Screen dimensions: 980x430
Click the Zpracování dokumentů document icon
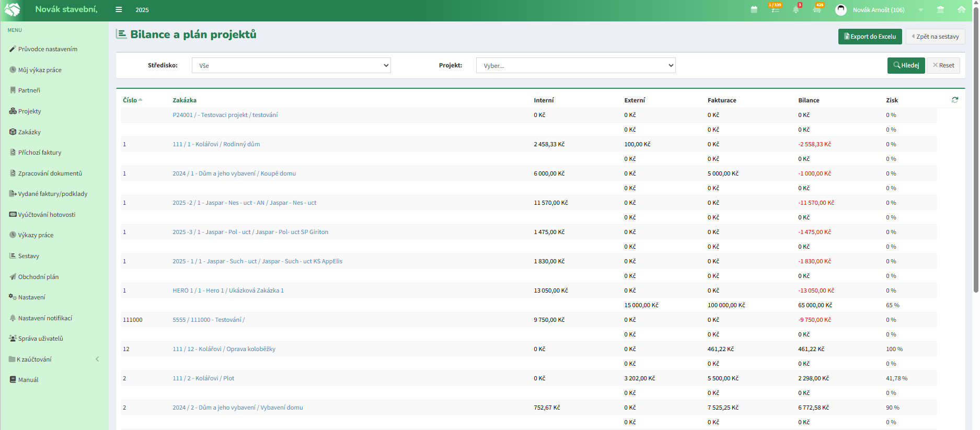click(x=13, y=173)
